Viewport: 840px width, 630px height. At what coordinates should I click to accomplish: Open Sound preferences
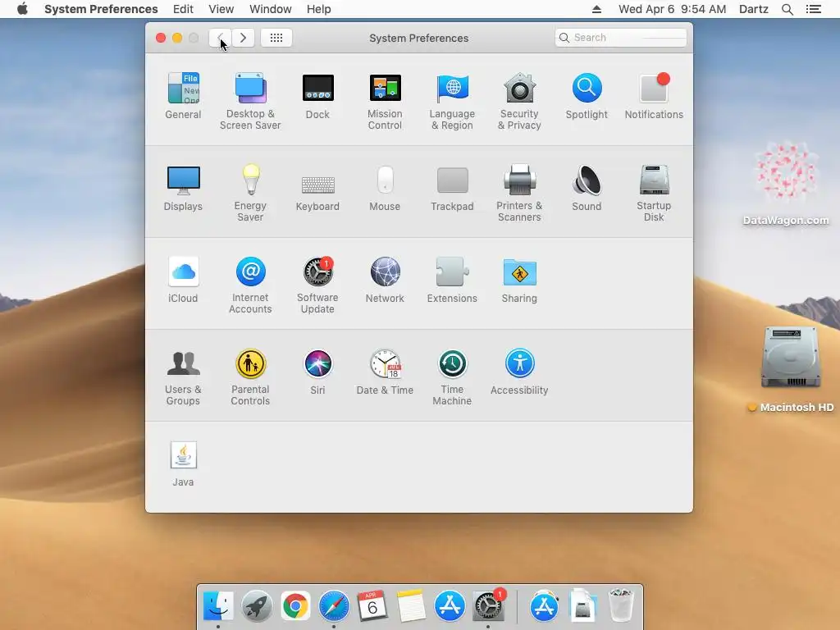click(x=587, y=188)
